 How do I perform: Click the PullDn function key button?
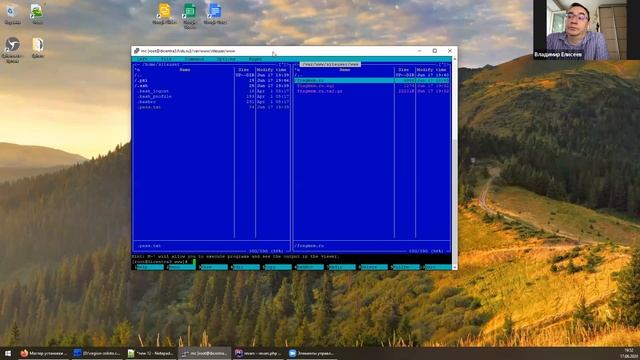click(x=406, y=267)
